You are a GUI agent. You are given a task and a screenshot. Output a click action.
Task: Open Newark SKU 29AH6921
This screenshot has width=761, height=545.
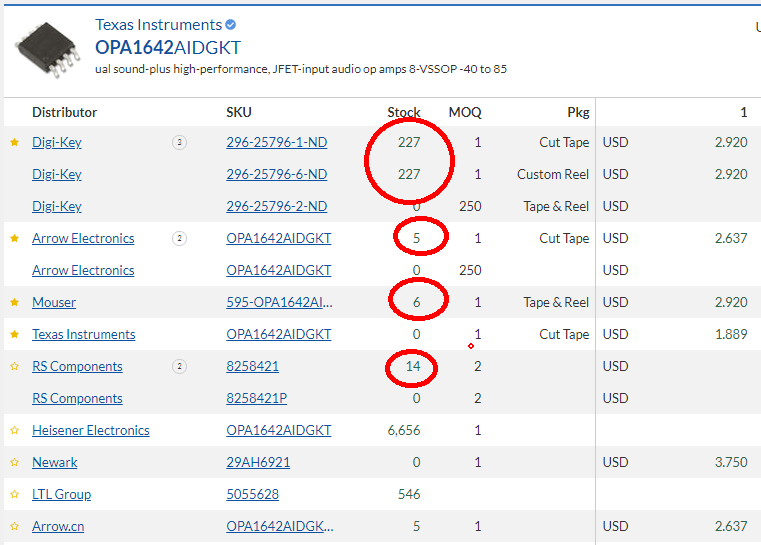pyautogui.click(x=258, y=462)
